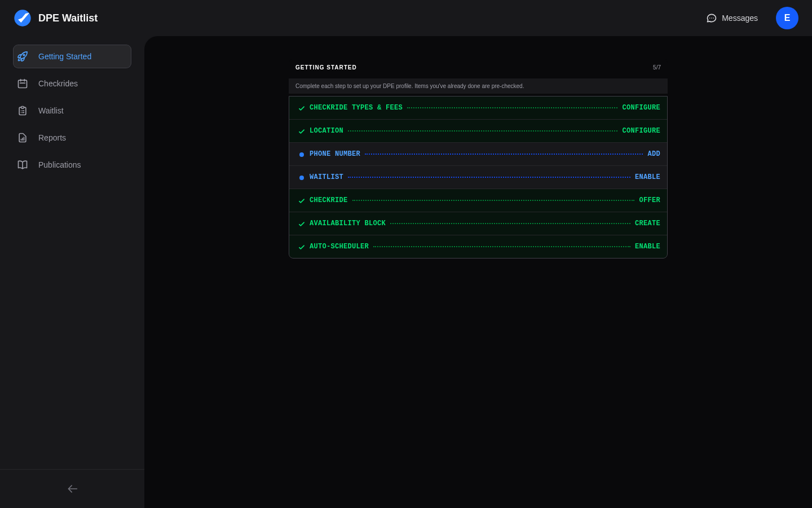Open the E profile avatar

(787, 18)
